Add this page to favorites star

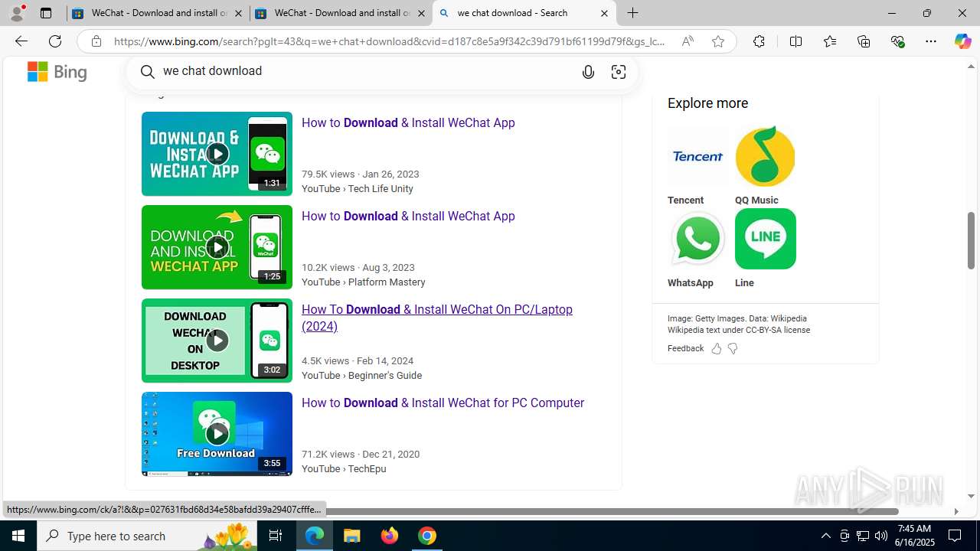[x=717, y=41]
